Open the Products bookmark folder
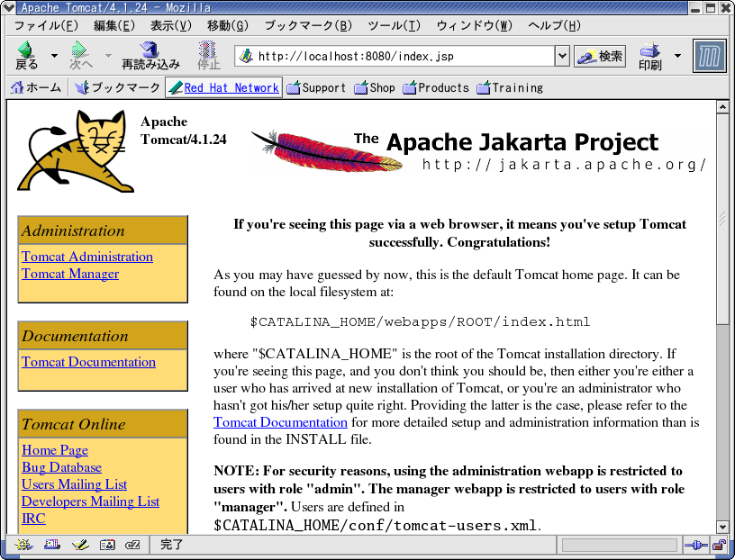Screen dimensions: 735x560 [x=436, y=87]
